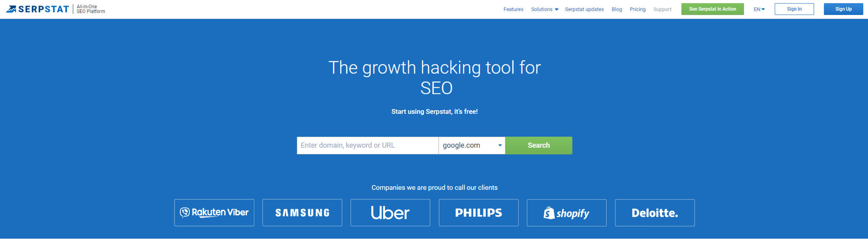The image size is (868, 243).
Task: Visit the Serpstat updates page
Action: click(584, 9)
